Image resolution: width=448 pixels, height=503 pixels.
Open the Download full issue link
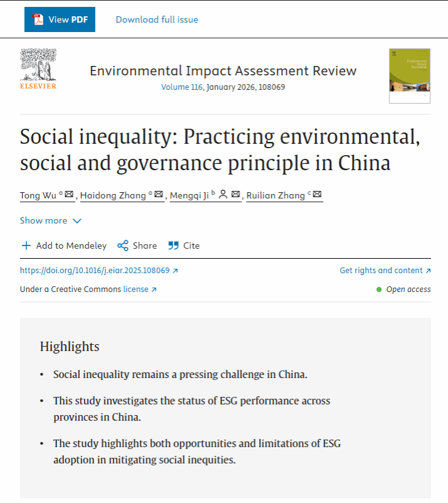(157, 19)
